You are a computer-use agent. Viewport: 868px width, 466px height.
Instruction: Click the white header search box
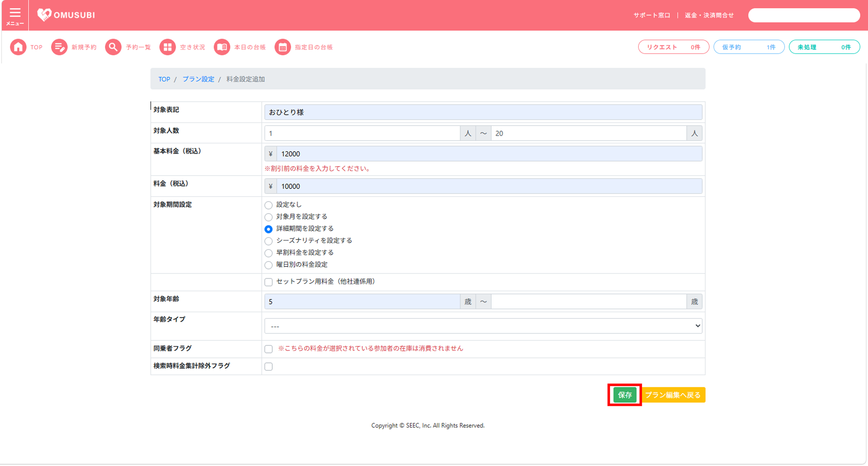tap(804, 15)
